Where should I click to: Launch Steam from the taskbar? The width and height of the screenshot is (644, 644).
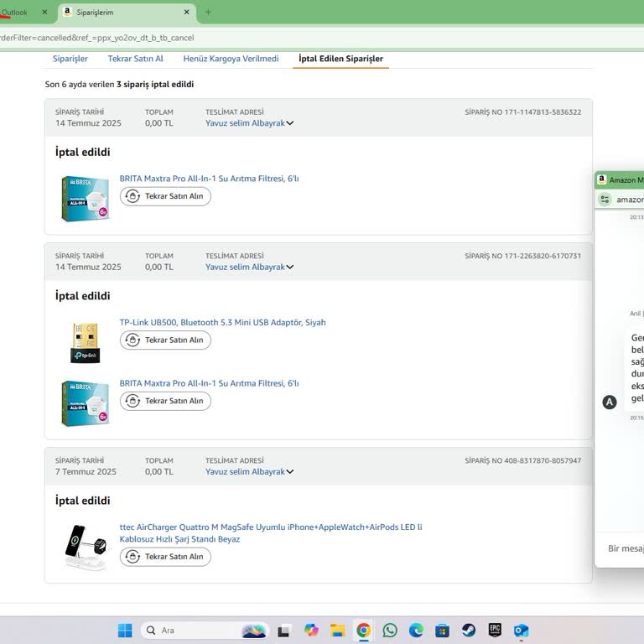[x=469, y=631]
